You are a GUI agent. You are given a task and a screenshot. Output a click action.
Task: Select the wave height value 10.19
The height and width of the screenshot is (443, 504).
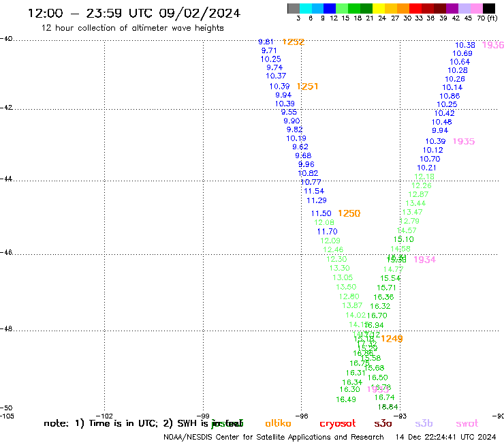[x=296, y=138]
